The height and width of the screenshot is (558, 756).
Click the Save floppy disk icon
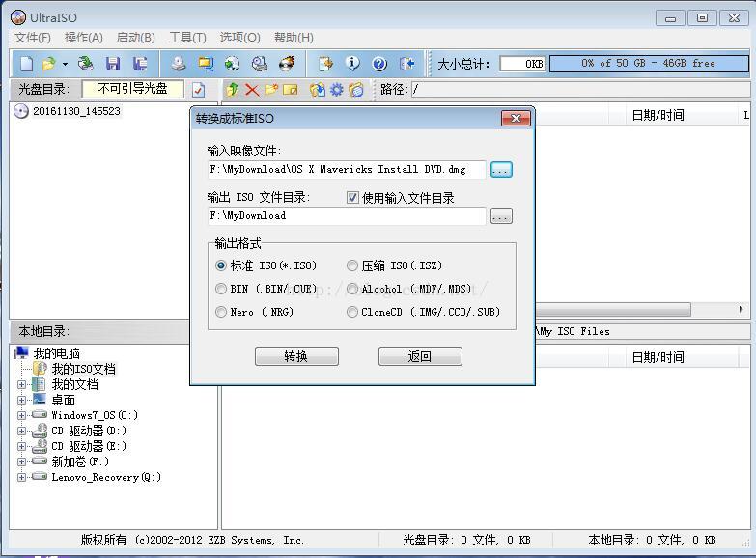113,64
